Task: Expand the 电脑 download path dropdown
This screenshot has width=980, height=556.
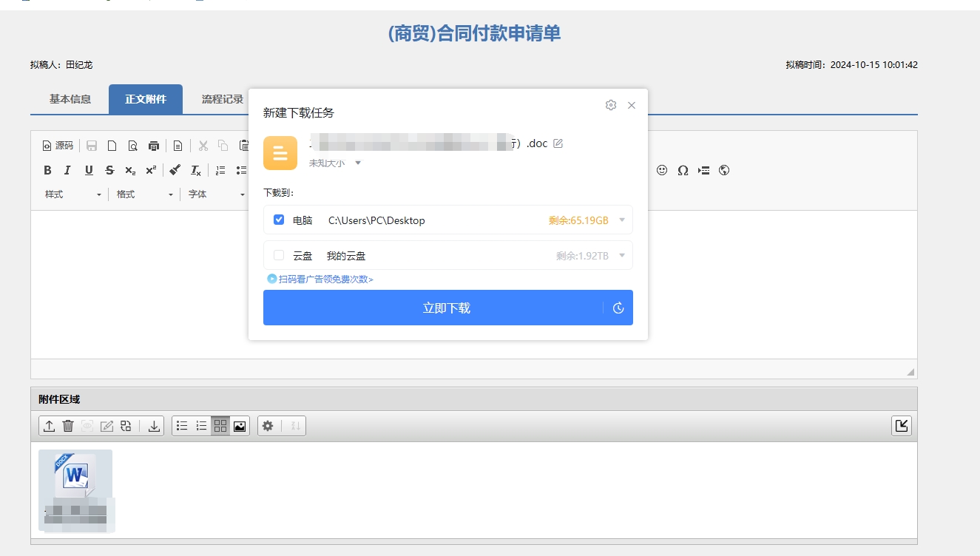Action: click(x=622, y=220)
